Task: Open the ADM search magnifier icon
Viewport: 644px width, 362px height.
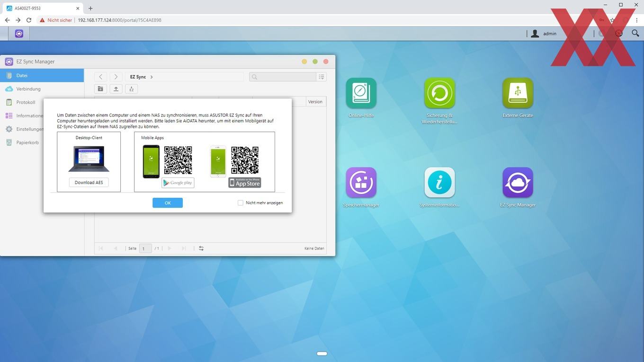Action: 635,33
